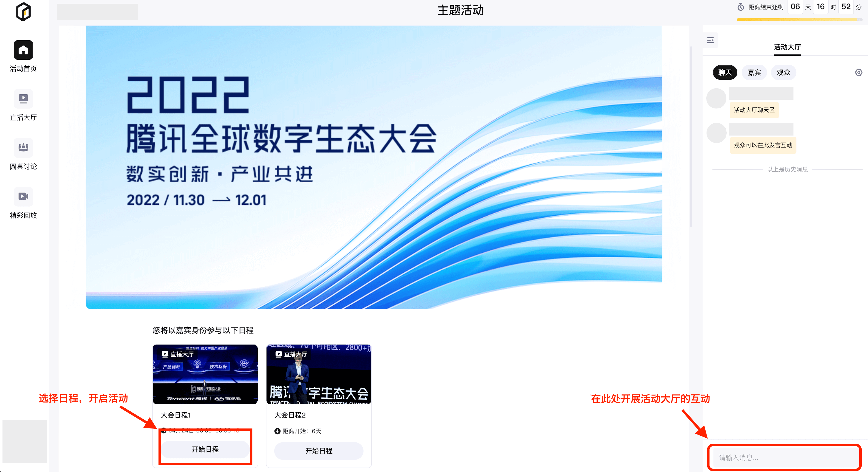This screenshot has width=868, height=472.
Task: Go to 直播大厅 via sidebar icon
Action: point(23,98)
